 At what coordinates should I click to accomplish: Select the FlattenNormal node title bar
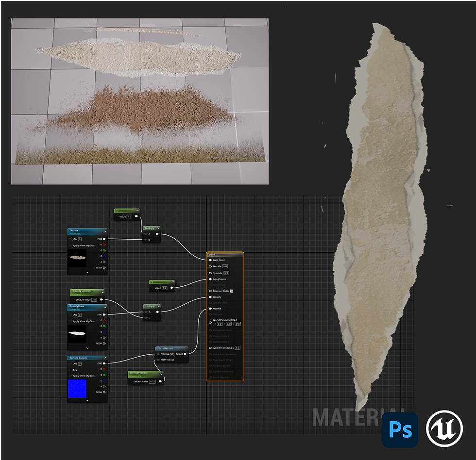[172, 348]
